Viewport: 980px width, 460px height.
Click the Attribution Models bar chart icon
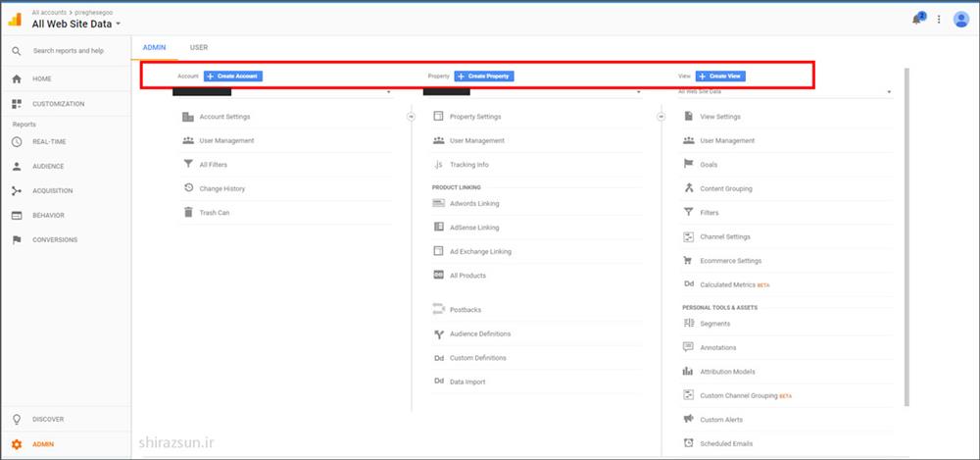pos(688,371)
